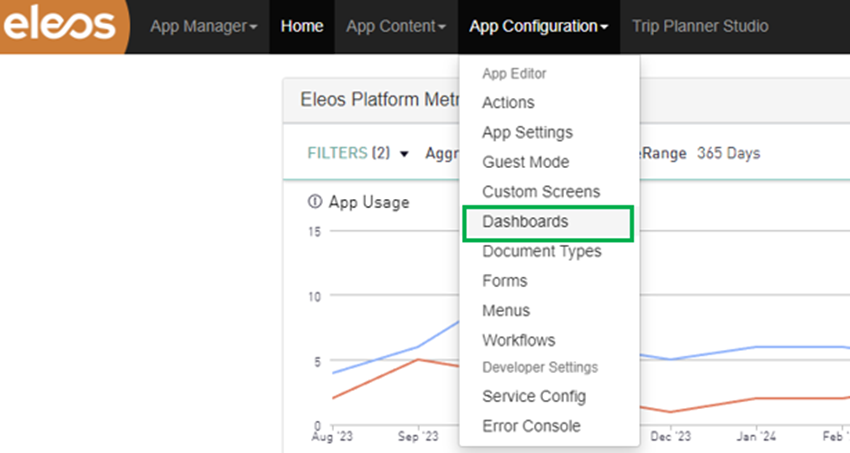Click the Jan '24 axis label
Viewport: 850px width, 453px height.
pos(756,436)
